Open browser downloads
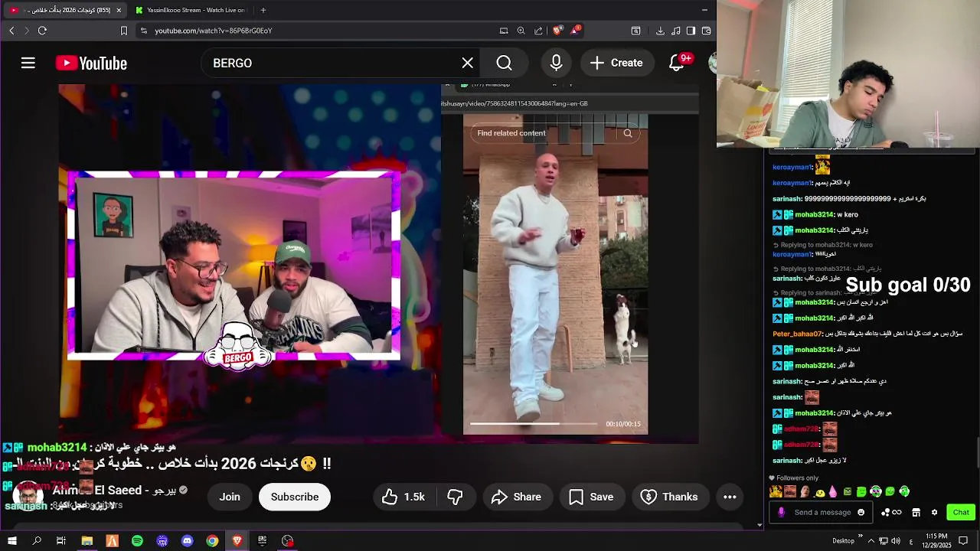The image size is (980, 551). pos(660,31)
